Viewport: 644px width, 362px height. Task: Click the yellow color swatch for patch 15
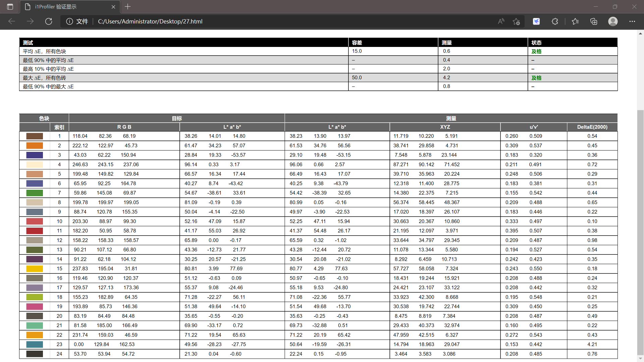[x=35, y=269]
